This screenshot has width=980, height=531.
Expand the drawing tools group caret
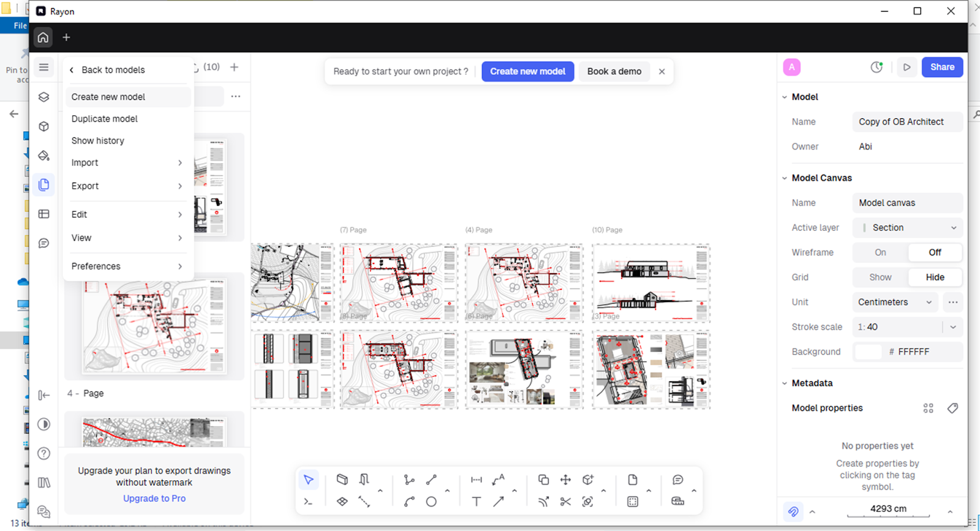pyautogui.click(x=447, y=491)
